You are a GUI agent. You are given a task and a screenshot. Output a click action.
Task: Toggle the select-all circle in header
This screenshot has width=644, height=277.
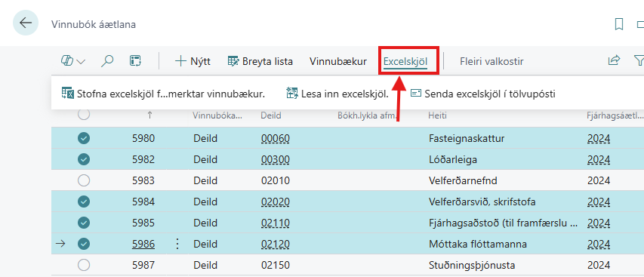click(x=84, y=115)
